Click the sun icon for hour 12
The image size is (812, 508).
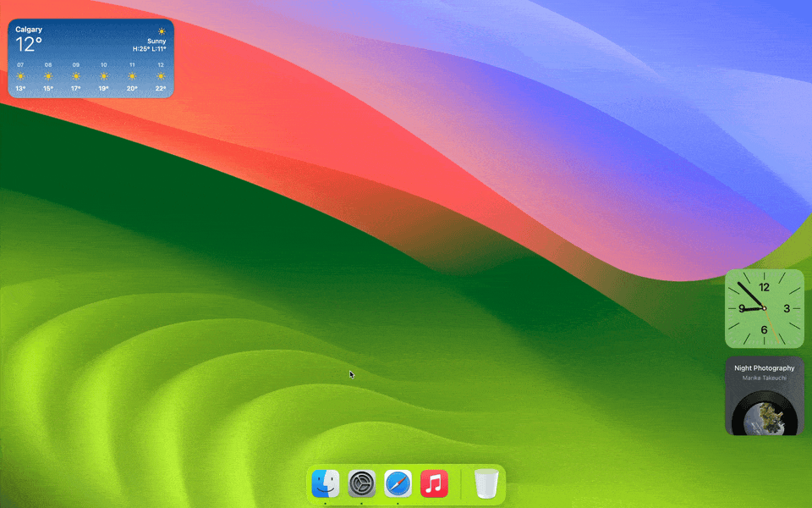point(161,76)
